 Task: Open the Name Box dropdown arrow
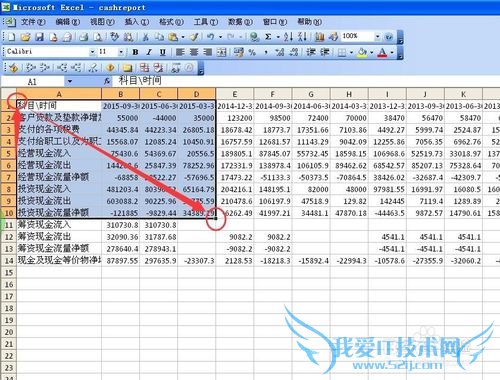tap(70, 81)
